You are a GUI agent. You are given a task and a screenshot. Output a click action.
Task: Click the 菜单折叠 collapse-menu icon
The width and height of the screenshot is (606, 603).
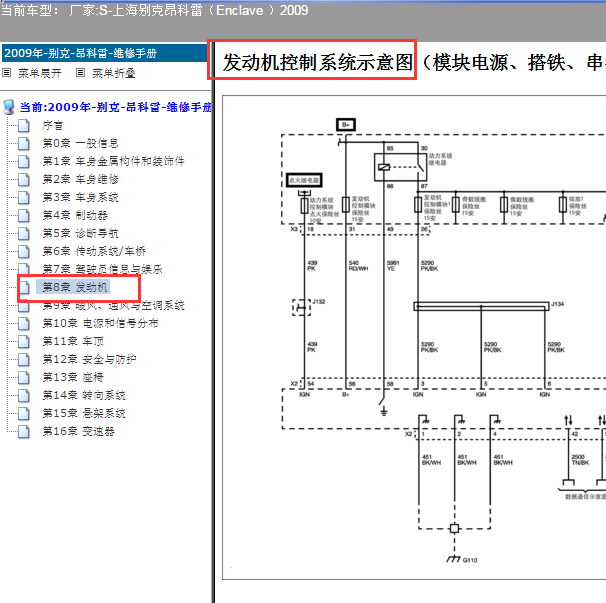click(80, 73)
